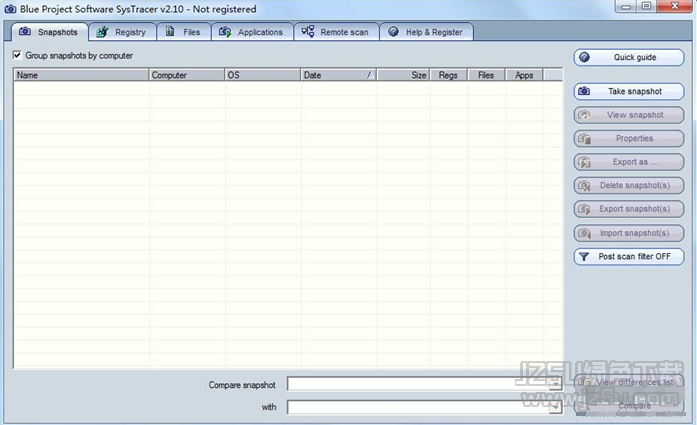The height and width of the screenshot is (425, 697).
Task: Click the Registry tab icon
Action: pos(102,32)
